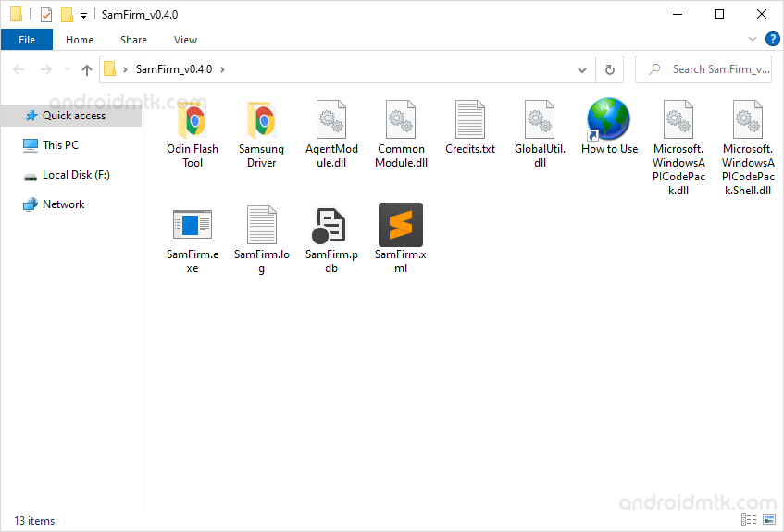Open the Help question mark icon
Screen dimensions: 784x532
tap(773, 39)
